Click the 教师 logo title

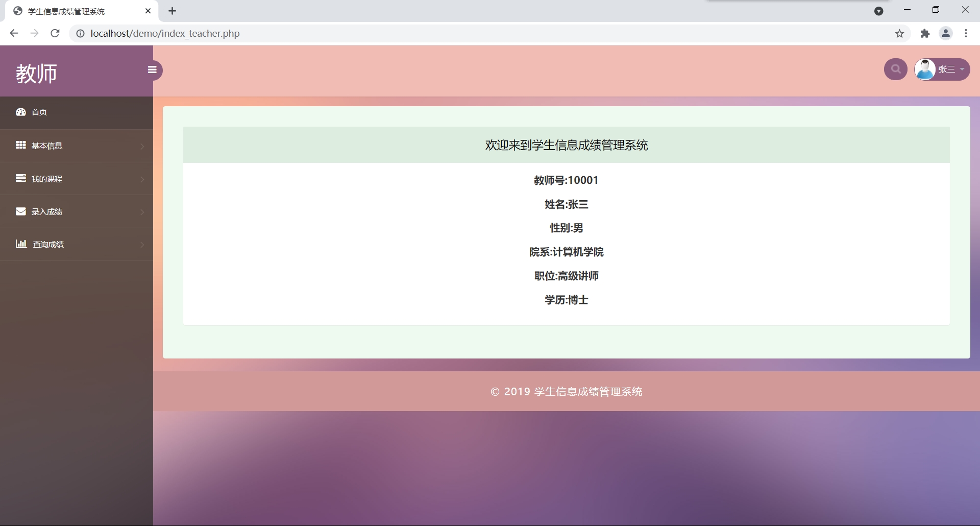[x=36, y=73]
